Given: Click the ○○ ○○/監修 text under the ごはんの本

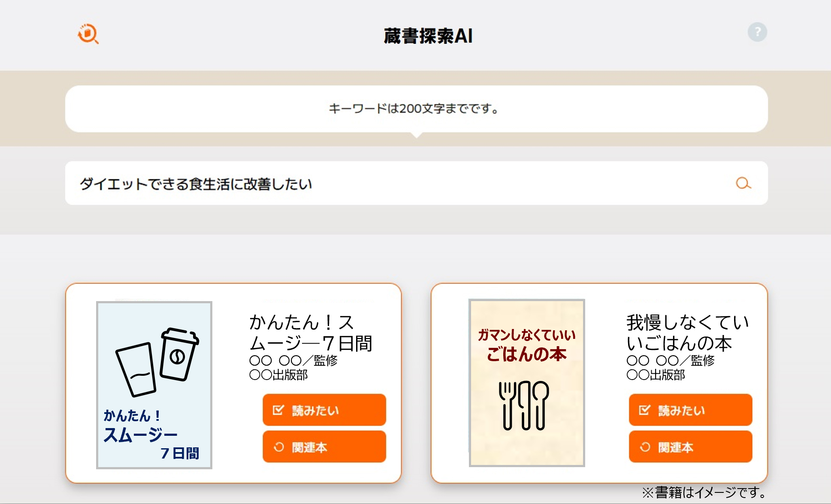Looking at the screenshot, I should click(671, 360).
